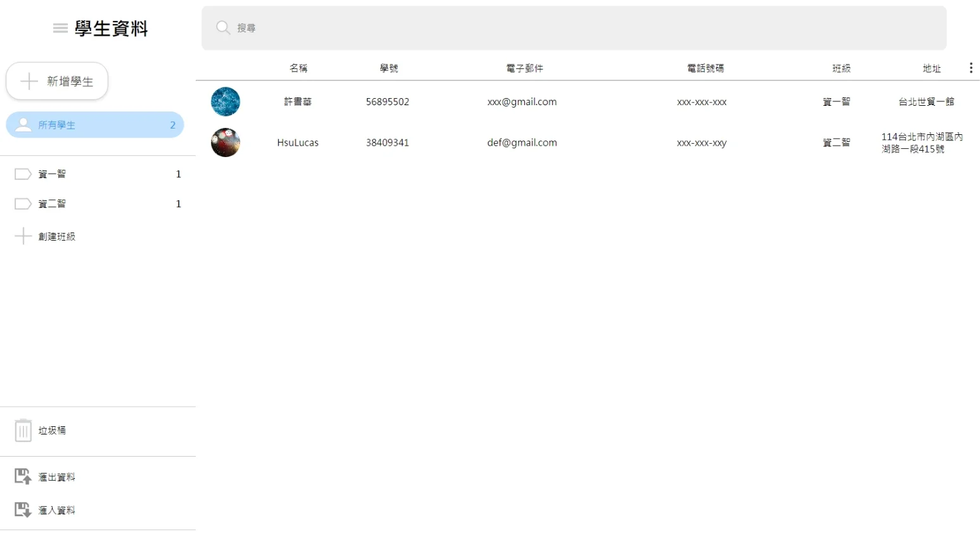Screen dimensions: 980x558
Task: Click the 名稱 column header
Action: pos(299,68)
